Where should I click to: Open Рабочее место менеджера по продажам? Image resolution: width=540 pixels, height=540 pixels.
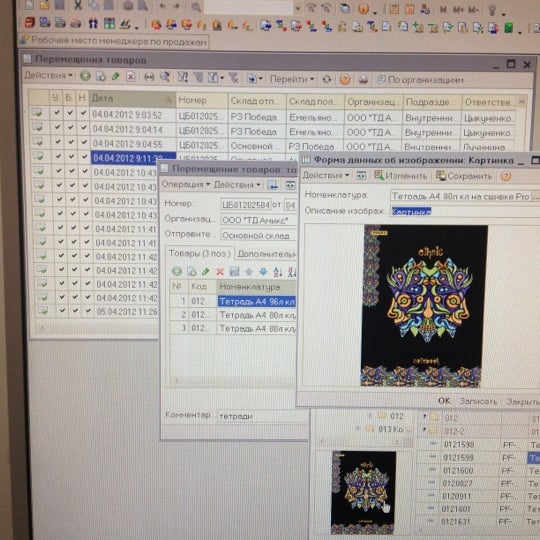coord(114,41)
